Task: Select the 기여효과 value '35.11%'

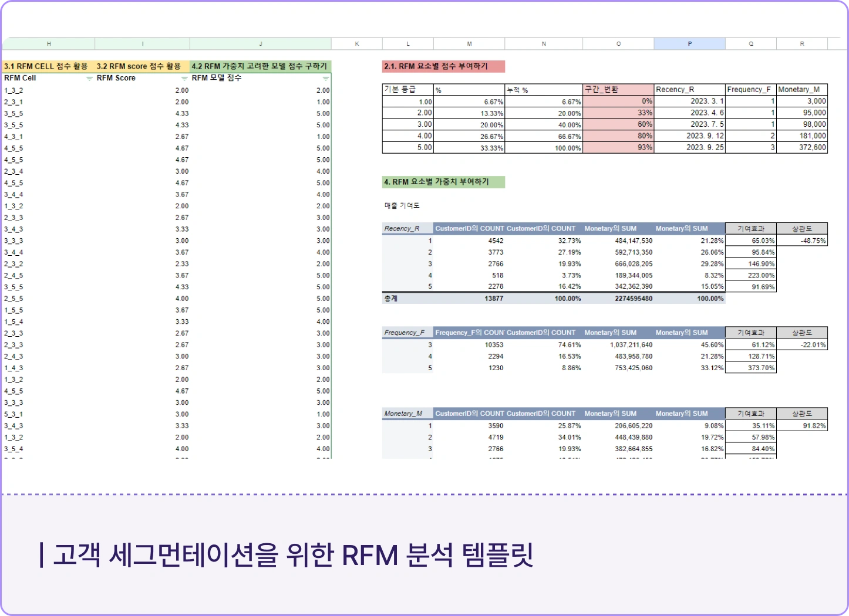Action: click(x=751, y=426)
